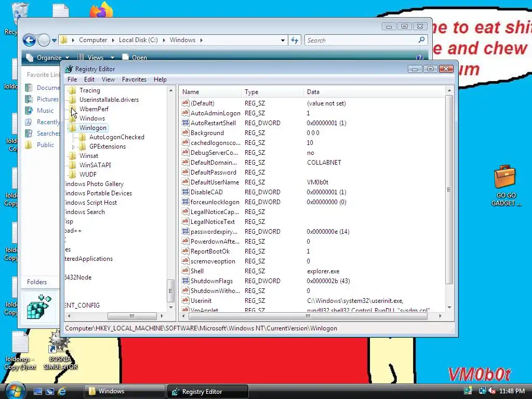The width and height of the screenshot is (532, 399).
Task: Select the WUDF key in tree
Action: [88, 175]
